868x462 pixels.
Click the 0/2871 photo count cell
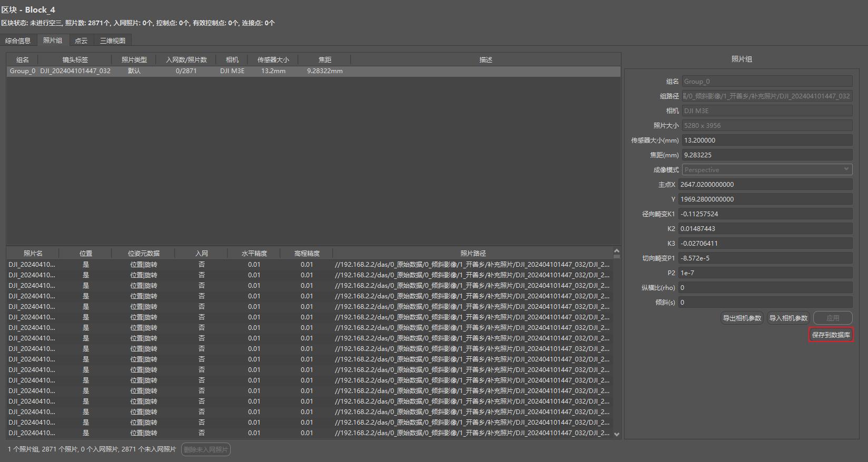pyautogui.click(x=186, y=71)
